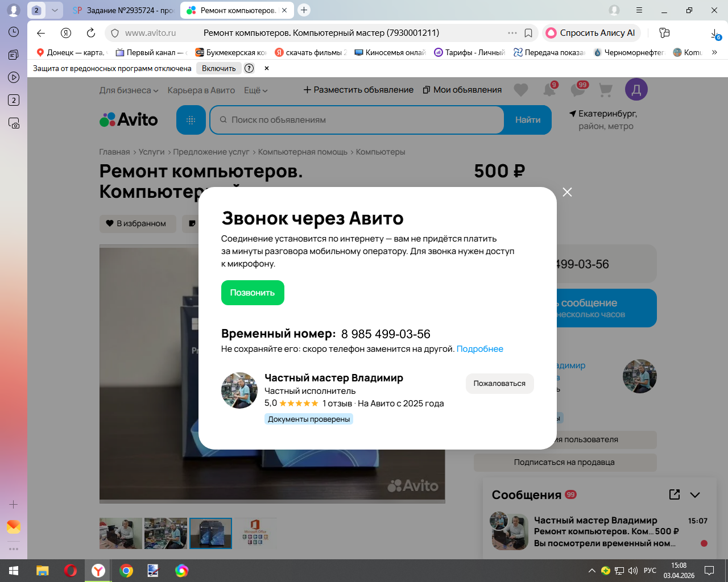
Task: Open the three-dot page actions in address bar
Action: tap(512, 33)
